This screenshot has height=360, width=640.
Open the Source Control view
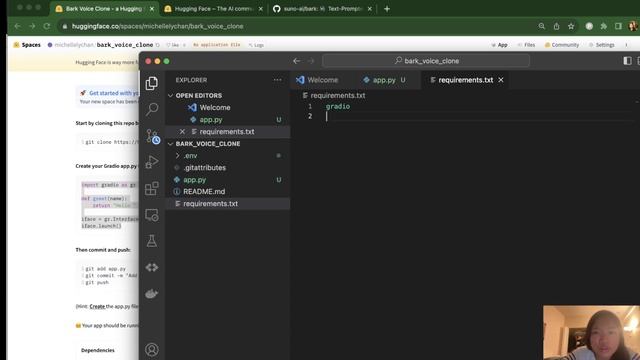point(153,136)
